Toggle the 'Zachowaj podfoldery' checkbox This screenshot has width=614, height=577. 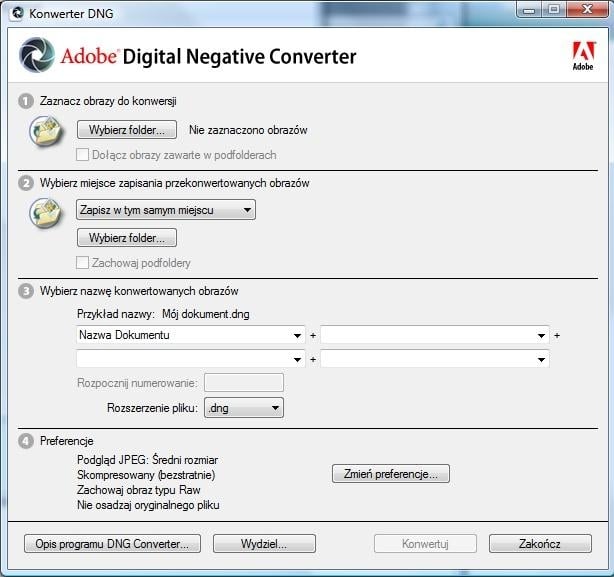pyautogui.click(x=83, y=263)
